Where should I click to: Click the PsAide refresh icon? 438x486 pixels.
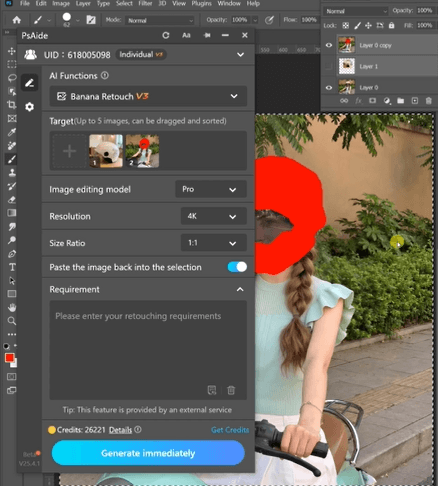(x=166, y=35)
